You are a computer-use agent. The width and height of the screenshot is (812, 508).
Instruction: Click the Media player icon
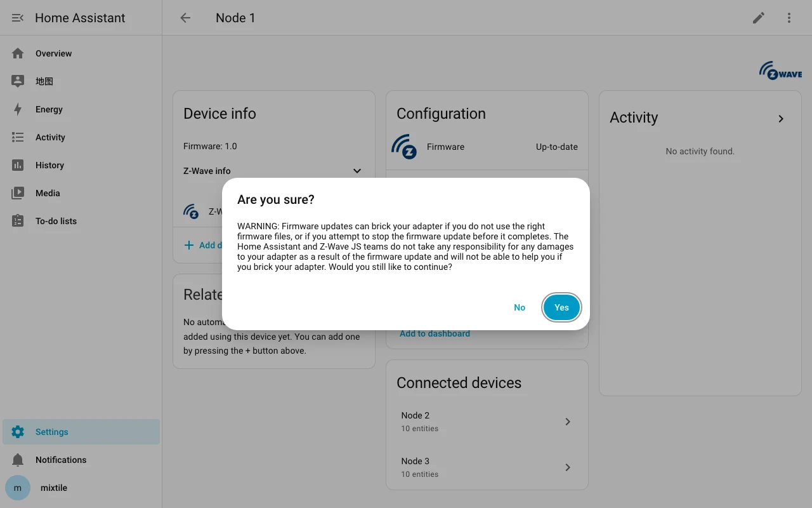[18, 193]
